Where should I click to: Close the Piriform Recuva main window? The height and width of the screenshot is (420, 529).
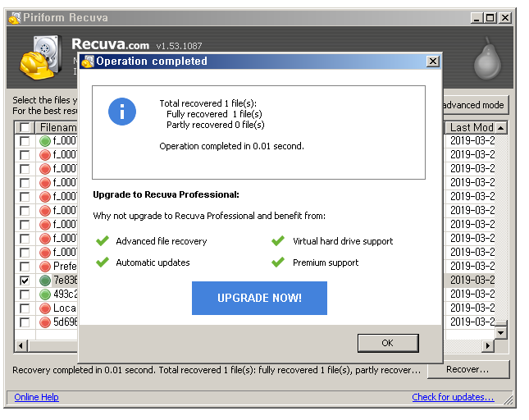pos(505,18)
